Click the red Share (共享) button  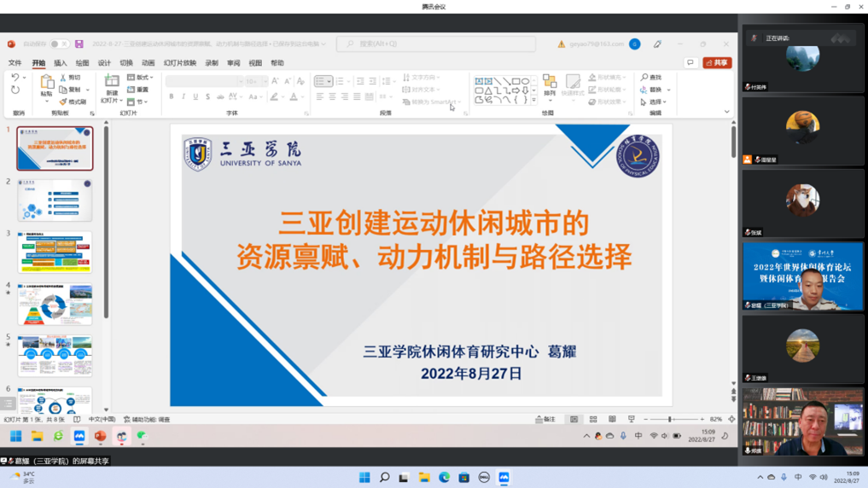(718, 62)
